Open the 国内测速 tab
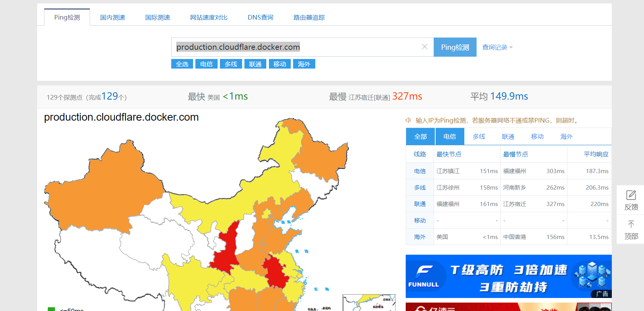Screen dimensions: 644x311 113,18
